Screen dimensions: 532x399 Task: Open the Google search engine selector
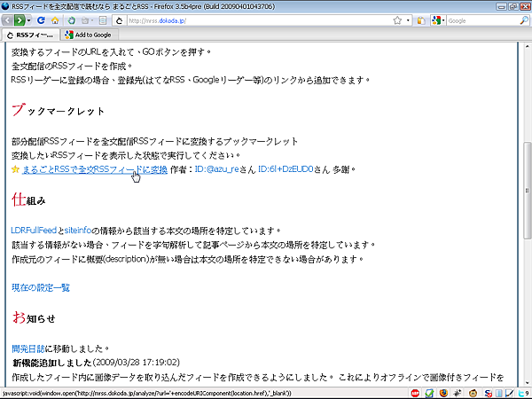tap(438, 20)
